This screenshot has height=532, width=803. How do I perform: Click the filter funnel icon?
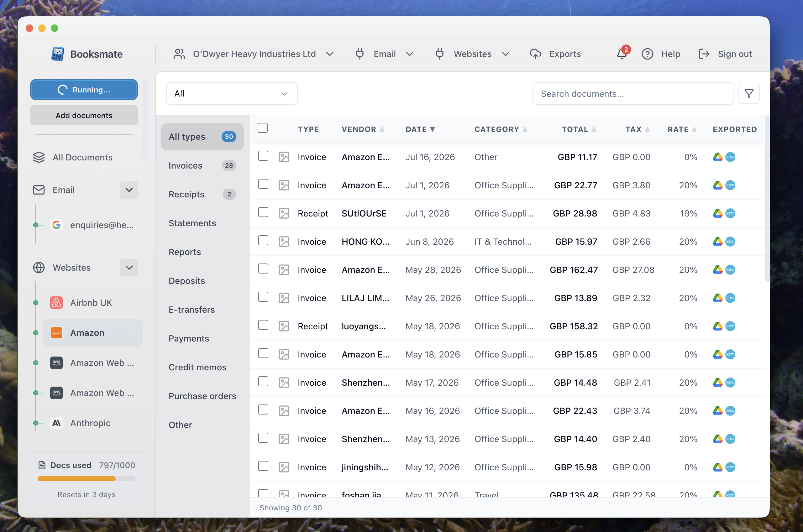(749, 93)
